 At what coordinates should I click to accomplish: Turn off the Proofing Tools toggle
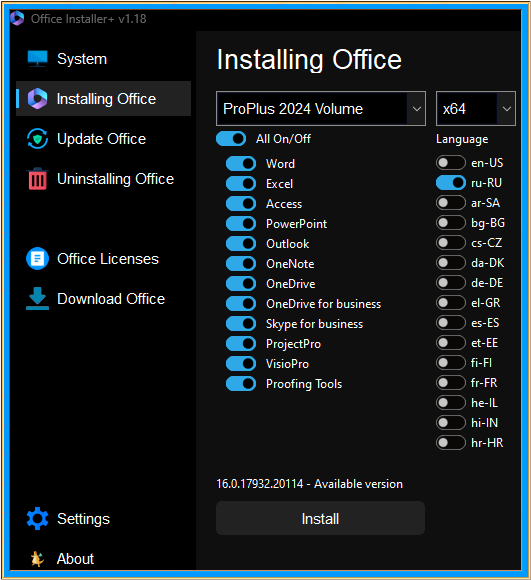(x=241, y=383)
